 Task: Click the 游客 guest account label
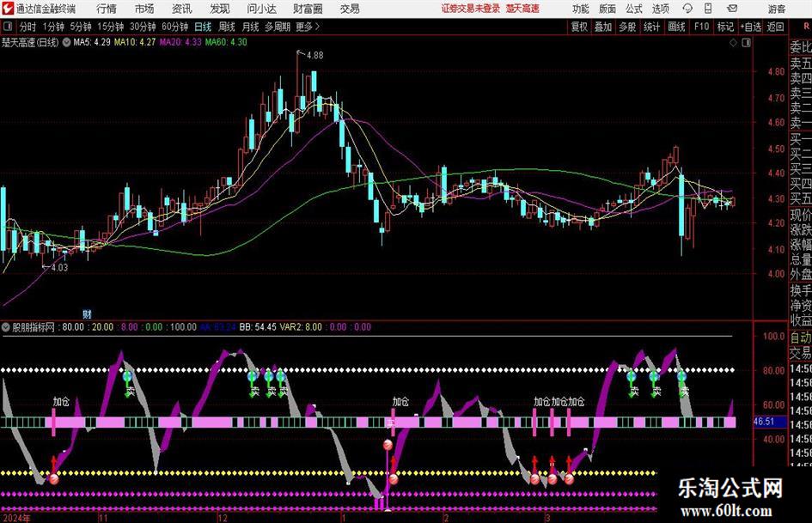point(777,9)
